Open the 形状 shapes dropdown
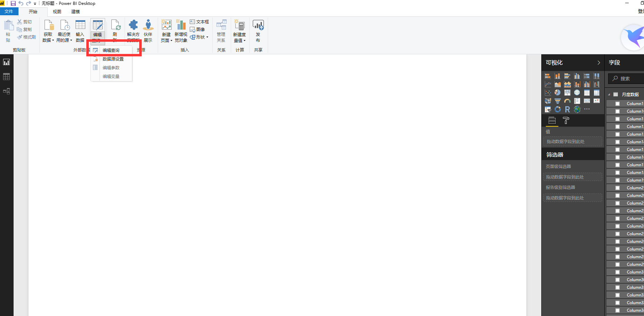This screenshot has height=316, width=644. tap(199, 37)
